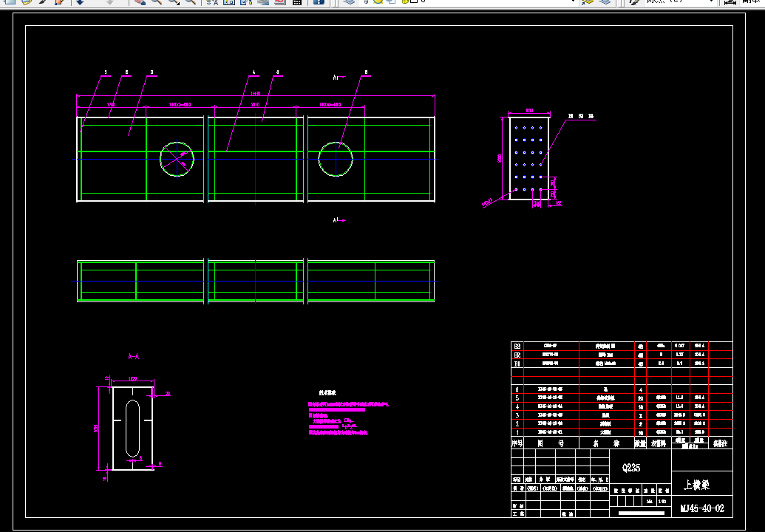The image size is (765, 532).
Task: Select the left circular hole in the front view
Action: pos(177,159)
